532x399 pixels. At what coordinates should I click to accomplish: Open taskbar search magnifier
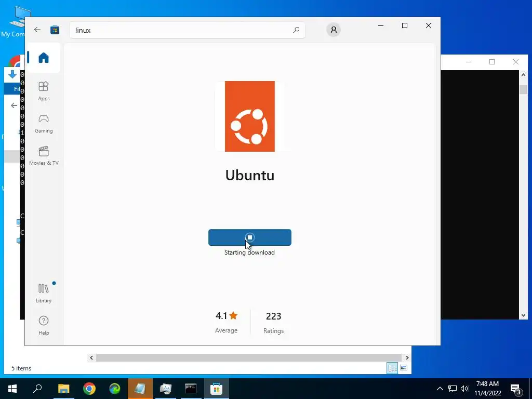[x=37, y=389]
